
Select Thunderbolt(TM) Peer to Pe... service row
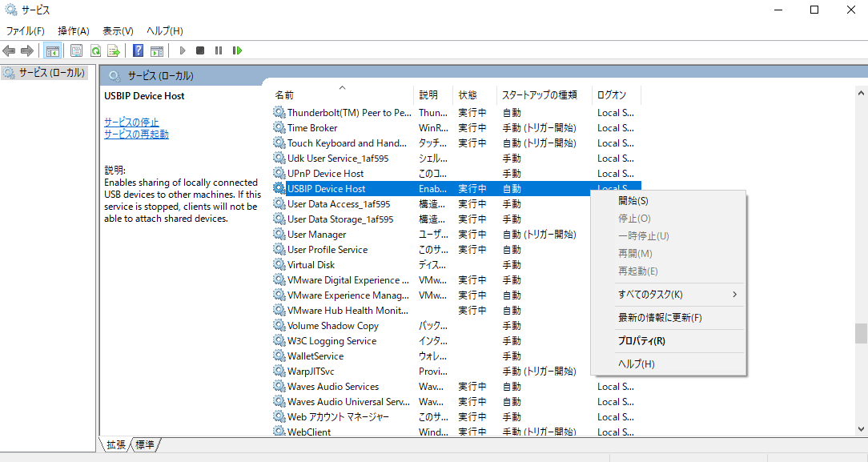click(456, 112)
